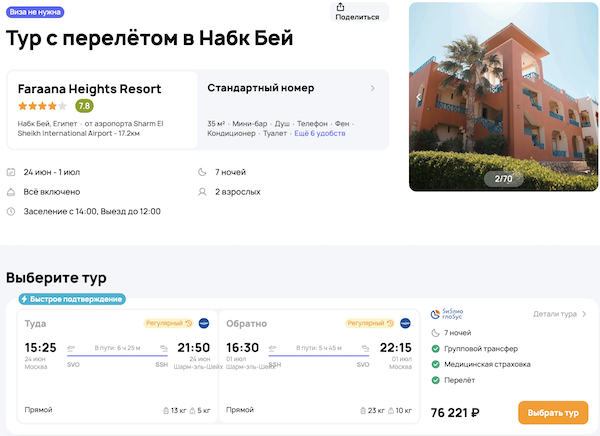Expand Детали тура details
Viewport: 600px width, 436px height.
click(x=559, y=314)
